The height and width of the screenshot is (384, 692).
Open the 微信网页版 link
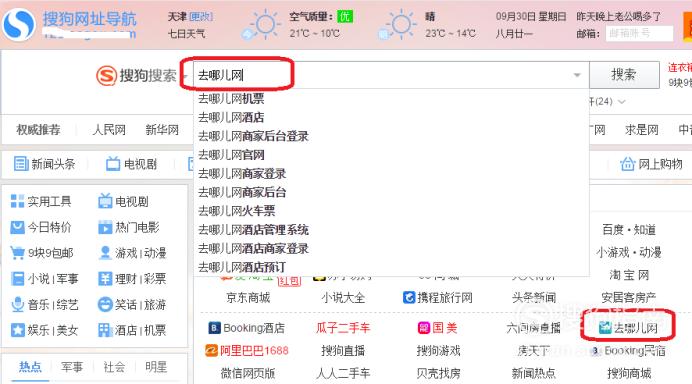[248, 374]
